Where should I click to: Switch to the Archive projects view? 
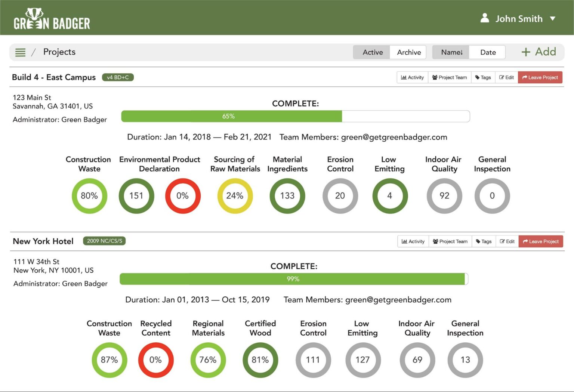tap(408, 52)
